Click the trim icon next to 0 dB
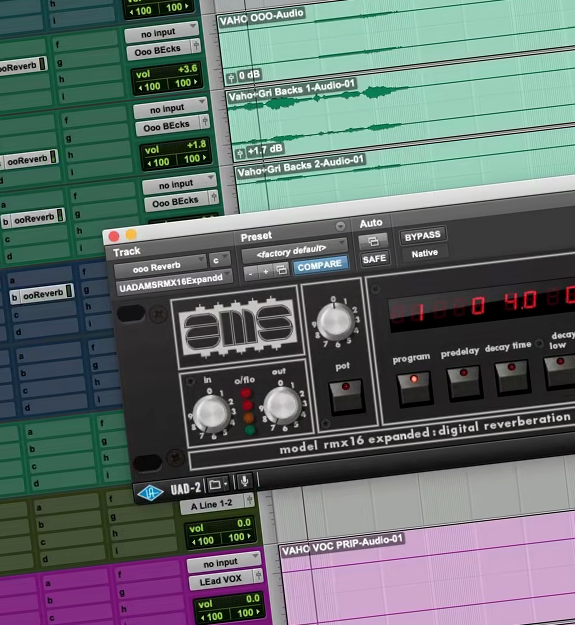 point(231,78)
